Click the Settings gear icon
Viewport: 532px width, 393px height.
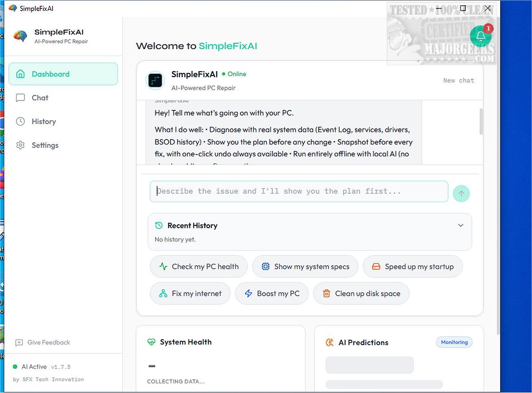20,145
